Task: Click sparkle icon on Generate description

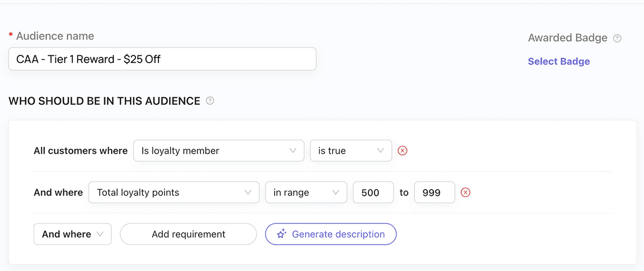Action: (282, 234)
